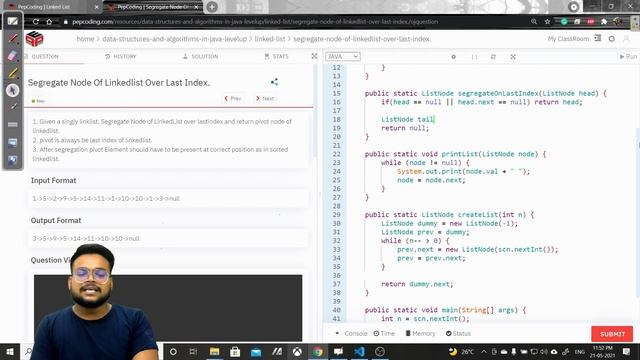Open Visual Studio Code from taskbar

tap(359, 351)
